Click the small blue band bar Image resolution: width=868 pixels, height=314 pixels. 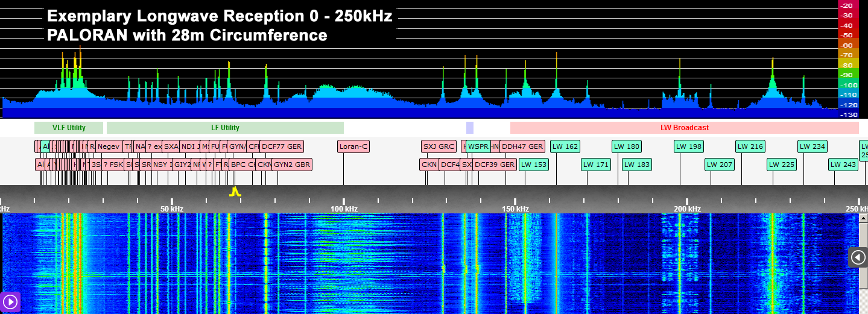(470, 128)
